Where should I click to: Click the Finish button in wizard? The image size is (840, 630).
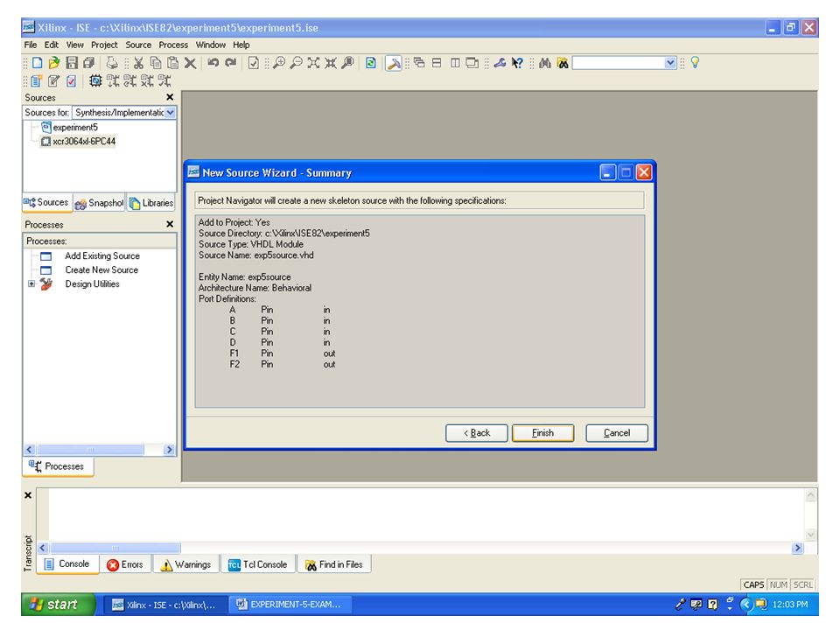click(x=542, y=433)
